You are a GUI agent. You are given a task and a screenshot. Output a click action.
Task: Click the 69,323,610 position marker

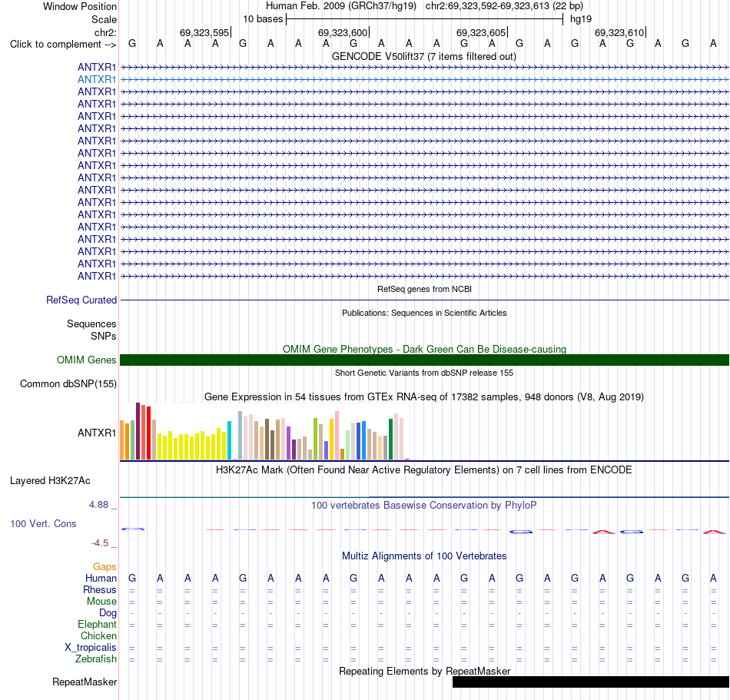pyautogui.click(x=619, y=32)
